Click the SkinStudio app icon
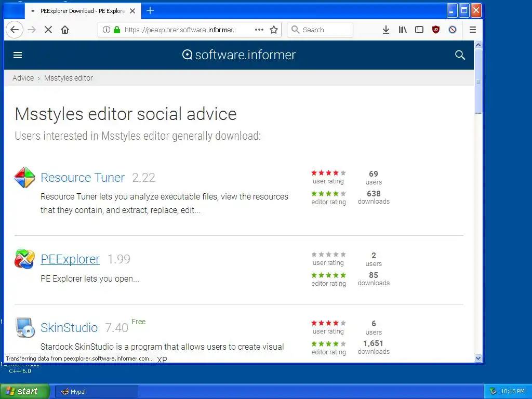The image size is (532, 399). tap(25, 328)
